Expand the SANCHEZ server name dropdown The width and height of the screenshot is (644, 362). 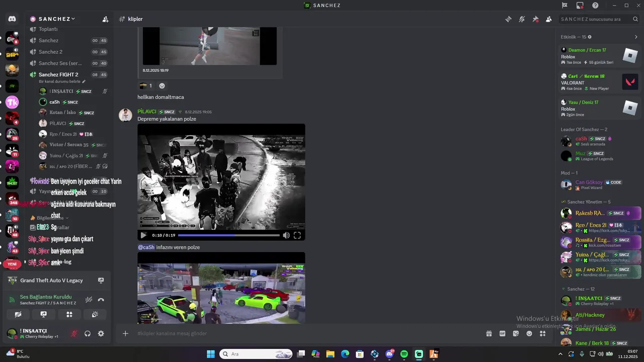coord(57,19)
